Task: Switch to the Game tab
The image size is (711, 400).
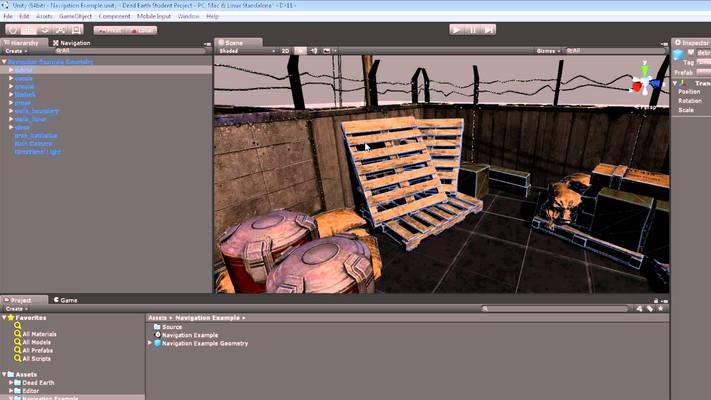Action: pos(66,300)
